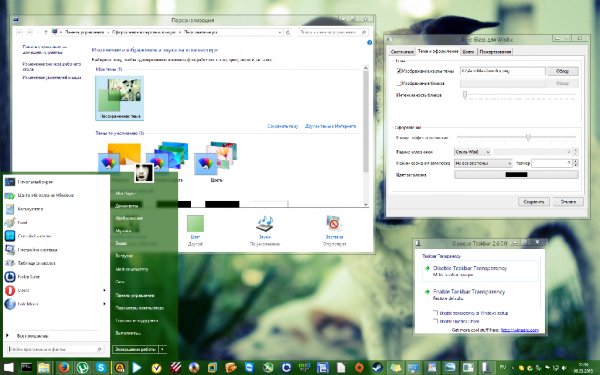Open Skype from the taskbar
This screenshot has width=600, height=375.
pos(101,368)
